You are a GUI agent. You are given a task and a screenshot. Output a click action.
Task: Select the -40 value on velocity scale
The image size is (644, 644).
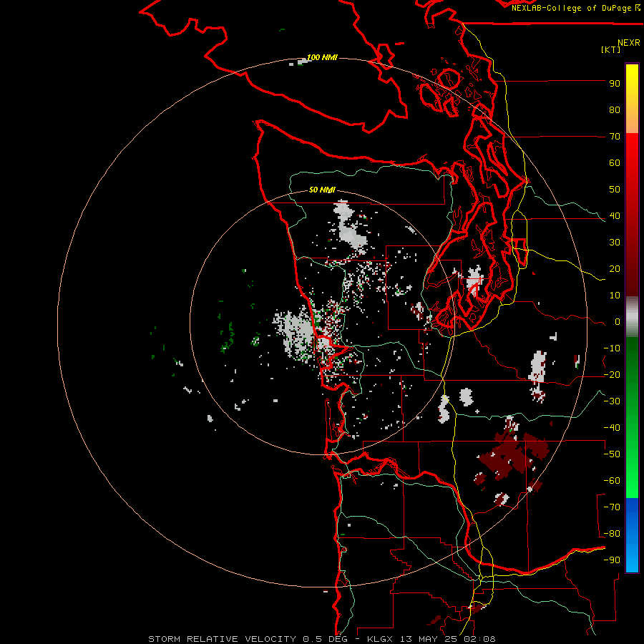(612, 428)
